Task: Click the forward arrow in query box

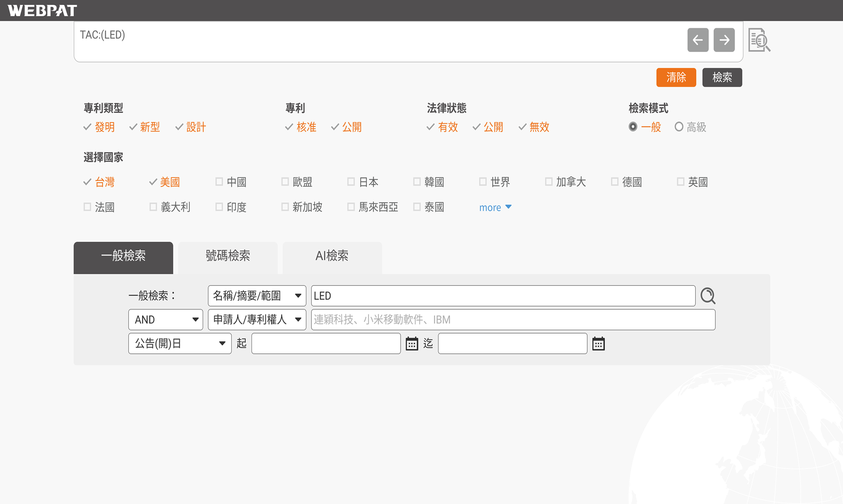Action: [724, 40]
